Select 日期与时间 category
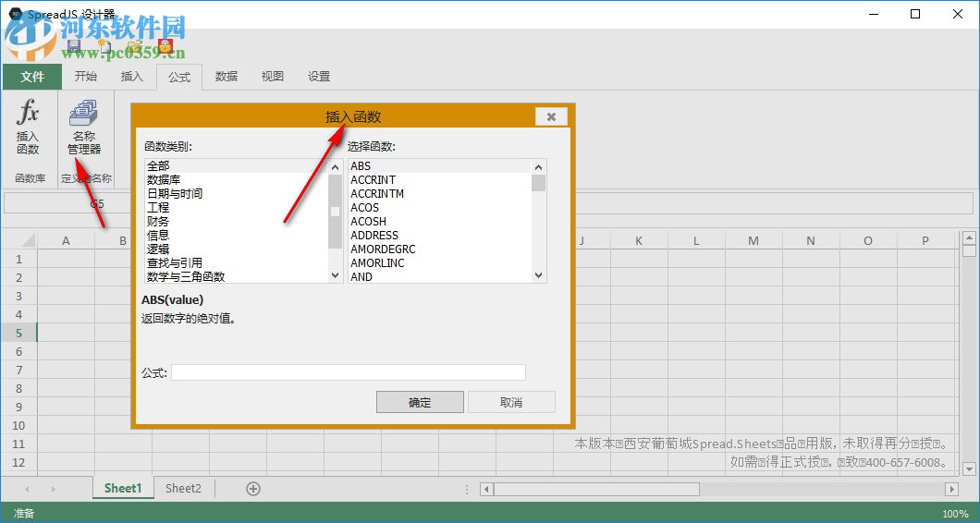The image size is (980, 523). point(237,194)
